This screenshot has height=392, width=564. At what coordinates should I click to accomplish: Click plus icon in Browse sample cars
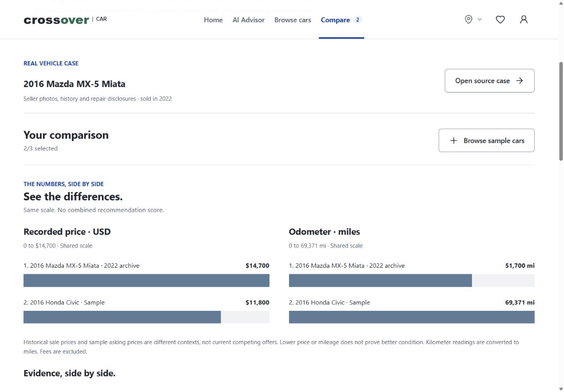click(454, 141)
